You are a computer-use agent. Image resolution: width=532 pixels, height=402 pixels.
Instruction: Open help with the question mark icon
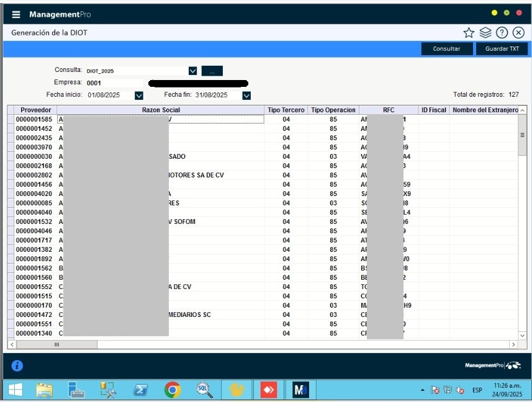click(x=502, y=33)
